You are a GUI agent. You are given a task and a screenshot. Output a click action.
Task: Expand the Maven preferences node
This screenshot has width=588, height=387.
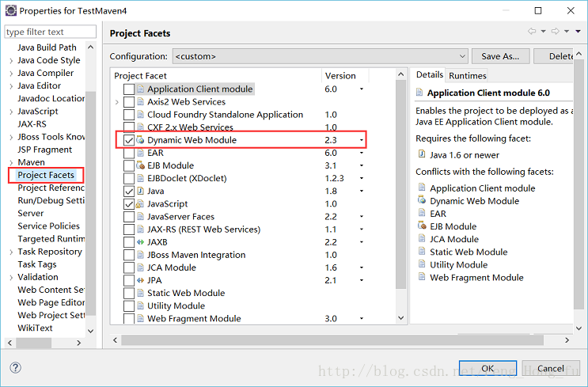(x=11, y=163)
